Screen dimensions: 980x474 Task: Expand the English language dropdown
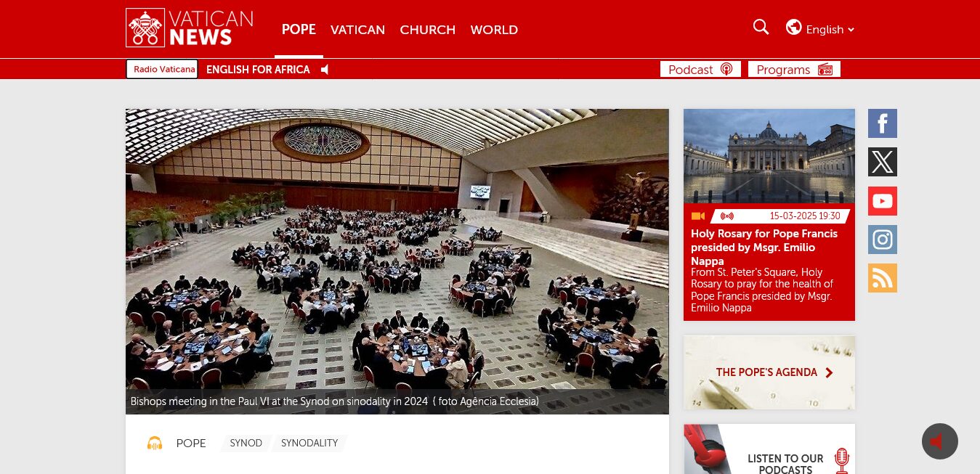[820, 29]
